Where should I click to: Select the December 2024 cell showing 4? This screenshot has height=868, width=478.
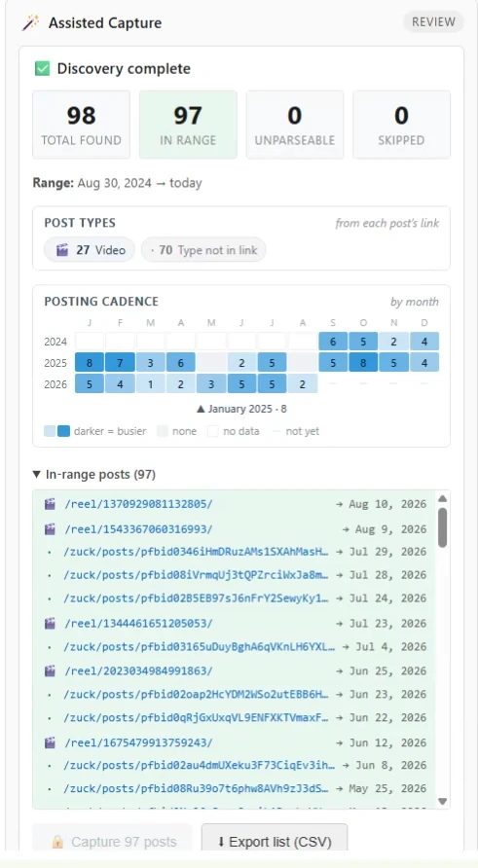click(424, 342)
